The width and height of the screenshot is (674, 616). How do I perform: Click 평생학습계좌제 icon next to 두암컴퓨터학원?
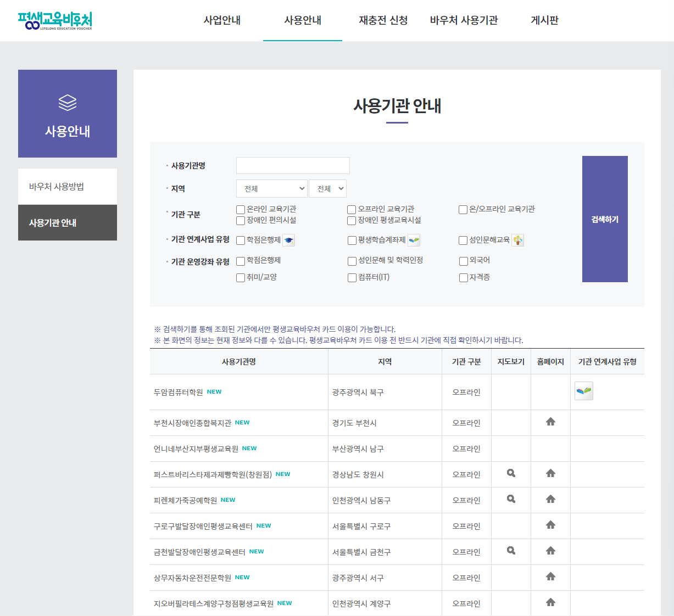pos(583,390)
